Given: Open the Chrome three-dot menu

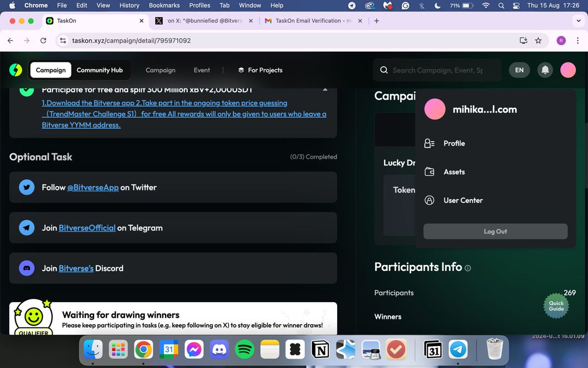Looking at the screenshot, I should (578, 41).
